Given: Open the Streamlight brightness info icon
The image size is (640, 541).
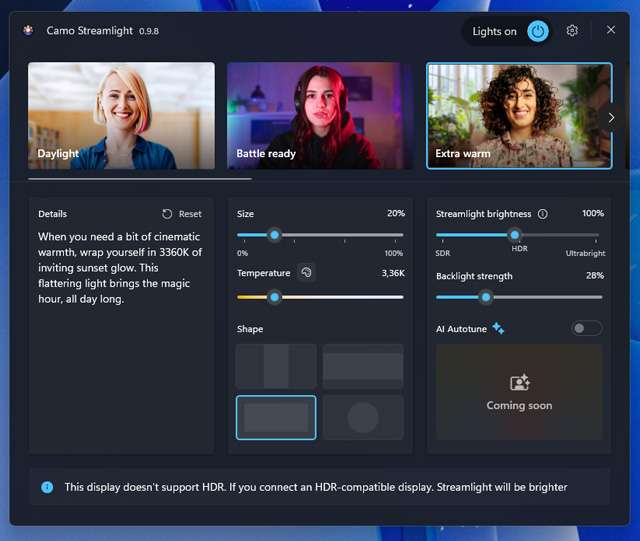Looking at the screenshot, I should tap(542, 214).
